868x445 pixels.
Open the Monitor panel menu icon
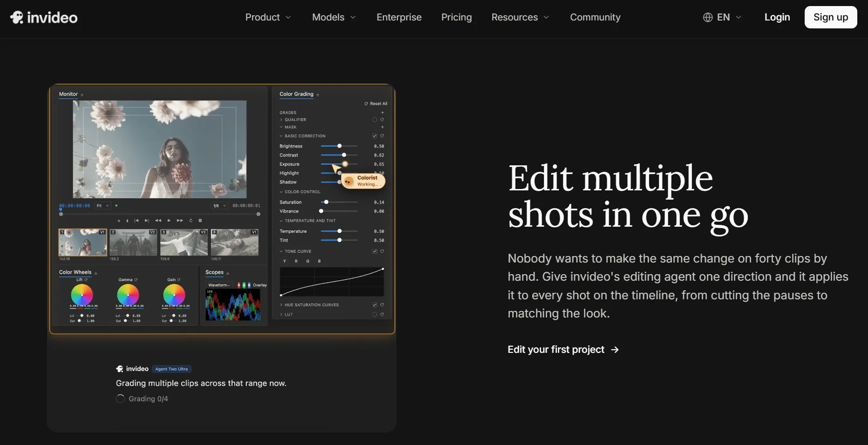[82, 95]
